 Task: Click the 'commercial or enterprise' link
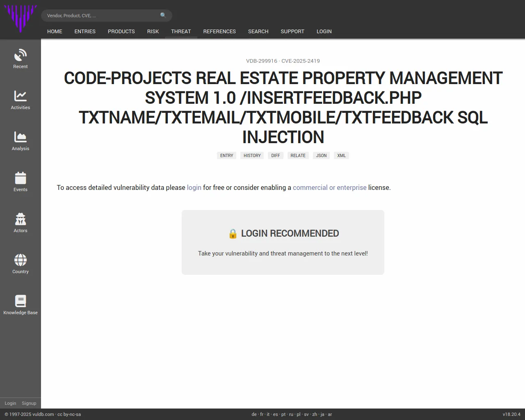330,187
